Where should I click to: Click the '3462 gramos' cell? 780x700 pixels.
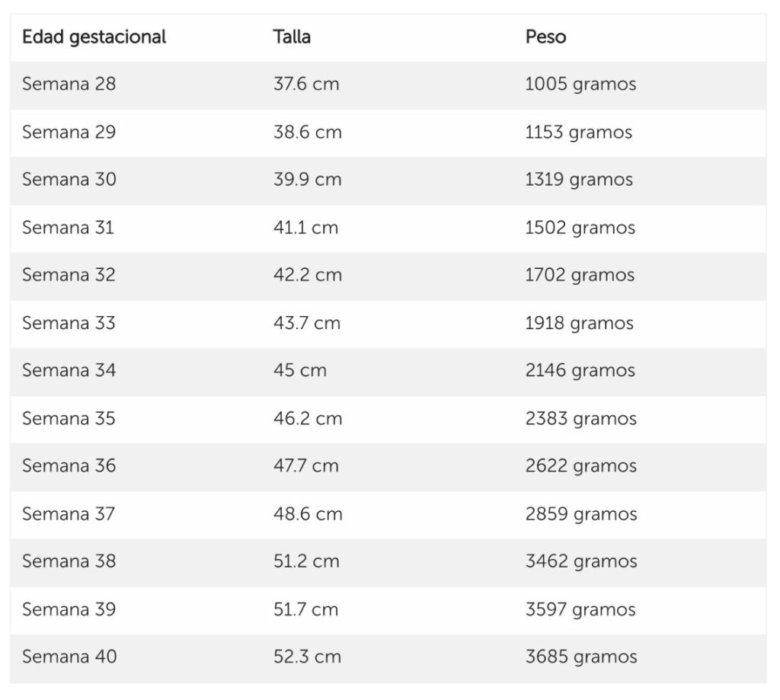pyautogui.click(x=580, y=561)
